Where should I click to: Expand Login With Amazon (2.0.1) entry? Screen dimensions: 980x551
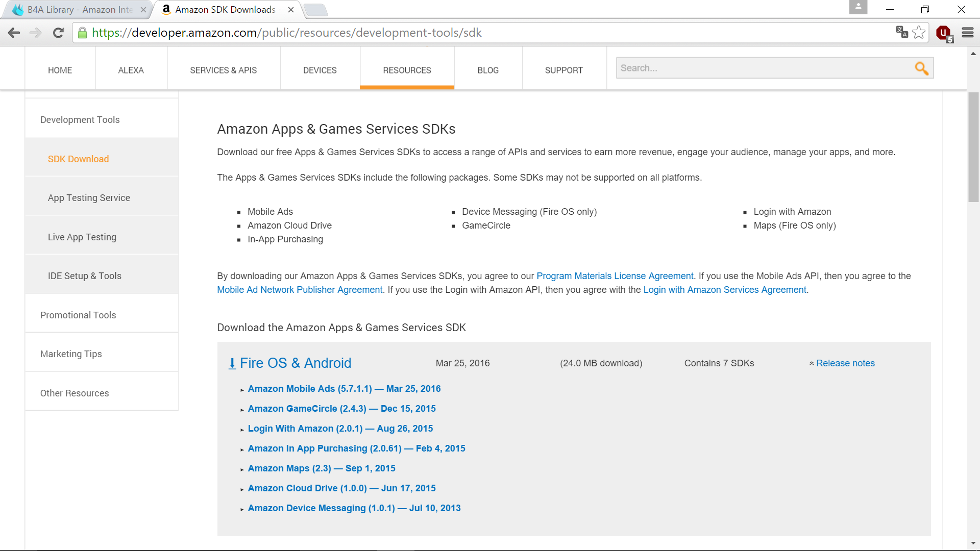(x=340, y=429)
